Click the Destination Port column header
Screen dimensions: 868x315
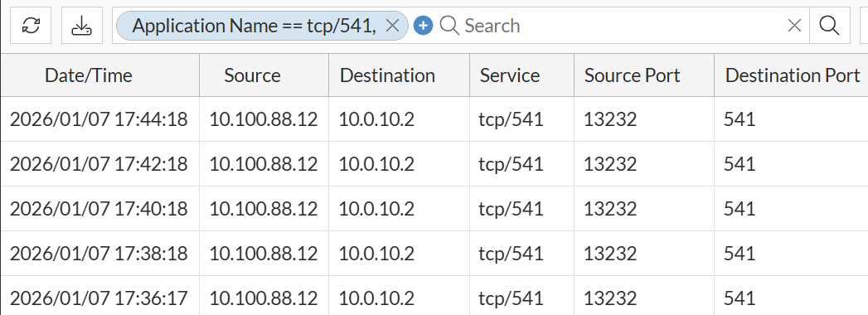pyautogui.click(x=793, y=75)
